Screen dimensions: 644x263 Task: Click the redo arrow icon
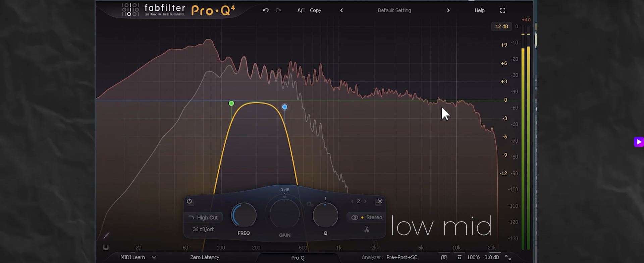(278, 10)
